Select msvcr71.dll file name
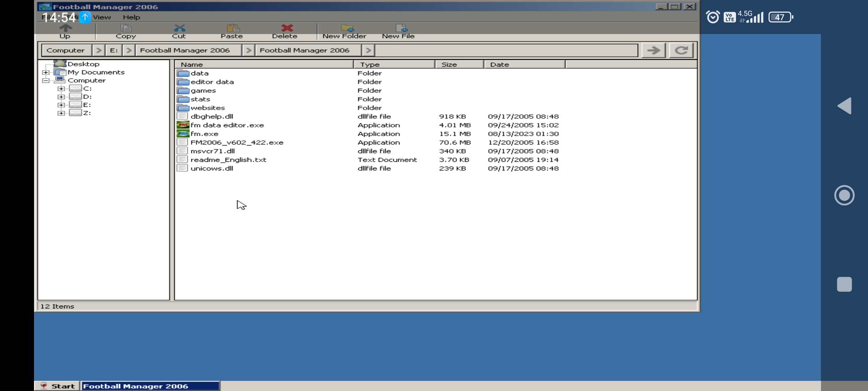Screen dimensions: 868x391 [213, 151]
